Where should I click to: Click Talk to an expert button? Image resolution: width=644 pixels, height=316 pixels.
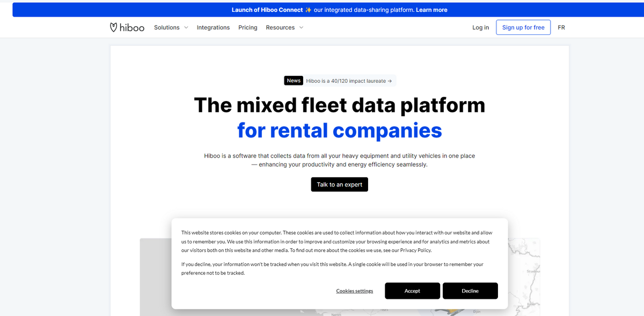339,184
